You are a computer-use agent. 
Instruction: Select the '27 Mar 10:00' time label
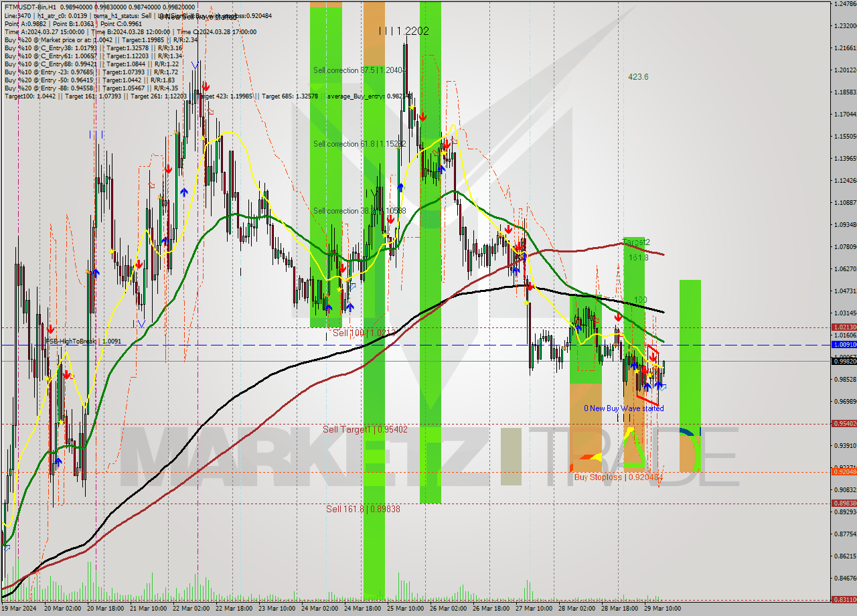[533, 609]
